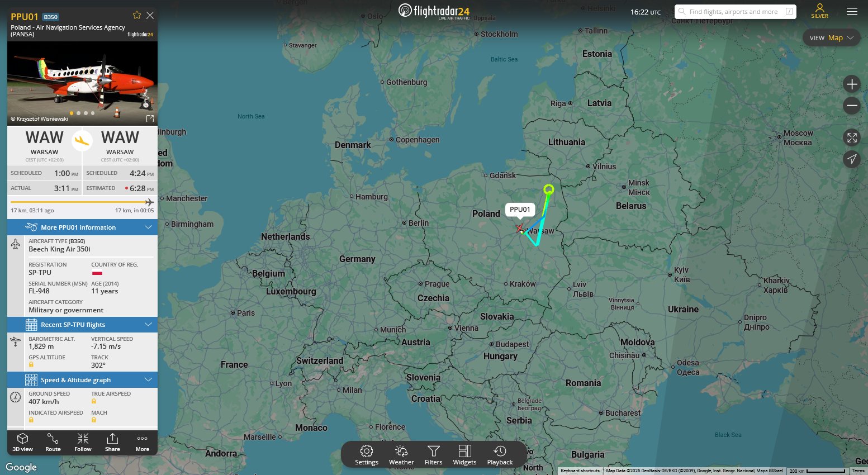
Task: Open map Filters
Action: coord(433,455)
